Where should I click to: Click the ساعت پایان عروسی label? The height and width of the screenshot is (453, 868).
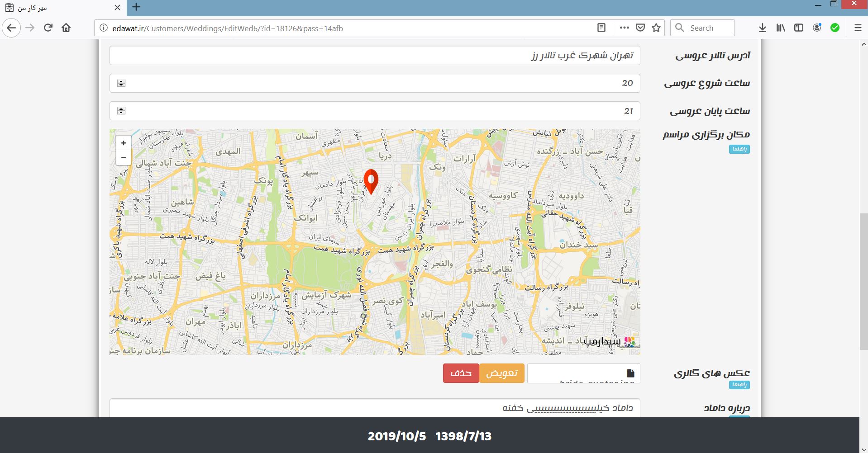pos(710,111)
